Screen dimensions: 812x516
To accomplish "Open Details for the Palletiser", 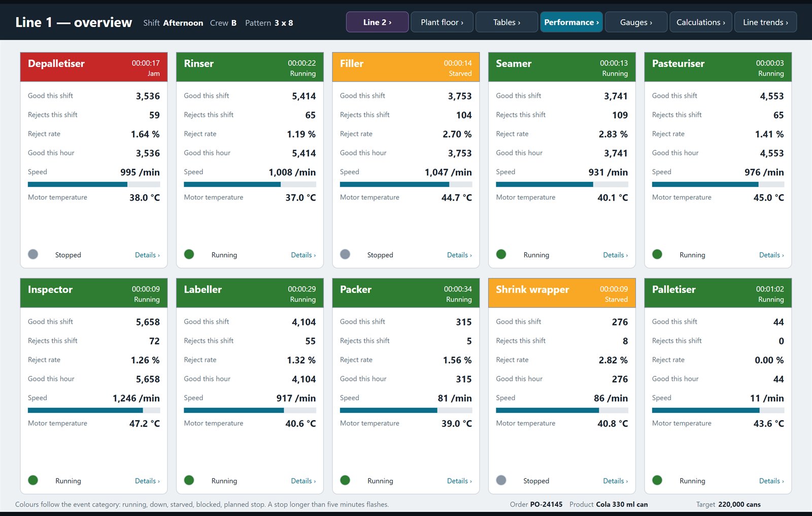I will [x=771, y=481].
